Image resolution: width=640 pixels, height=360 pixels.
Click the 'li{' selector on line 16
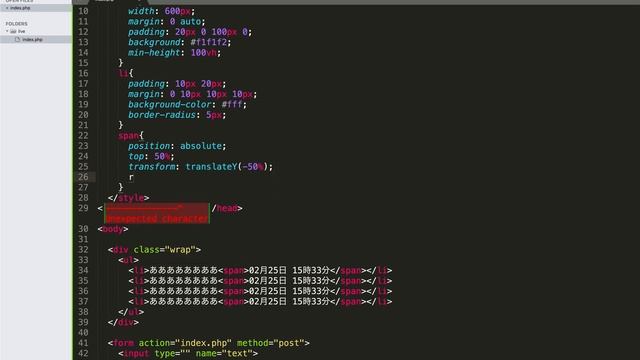tap(126, 73)
